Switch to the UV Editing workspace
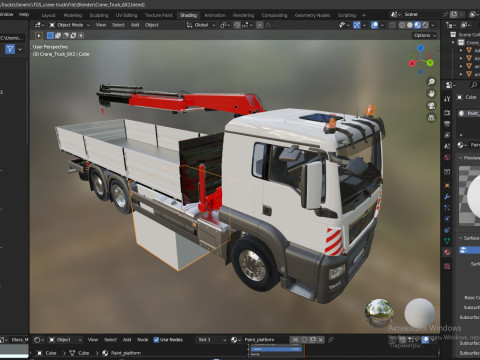480x360 pixels. (x=126, y=15)
